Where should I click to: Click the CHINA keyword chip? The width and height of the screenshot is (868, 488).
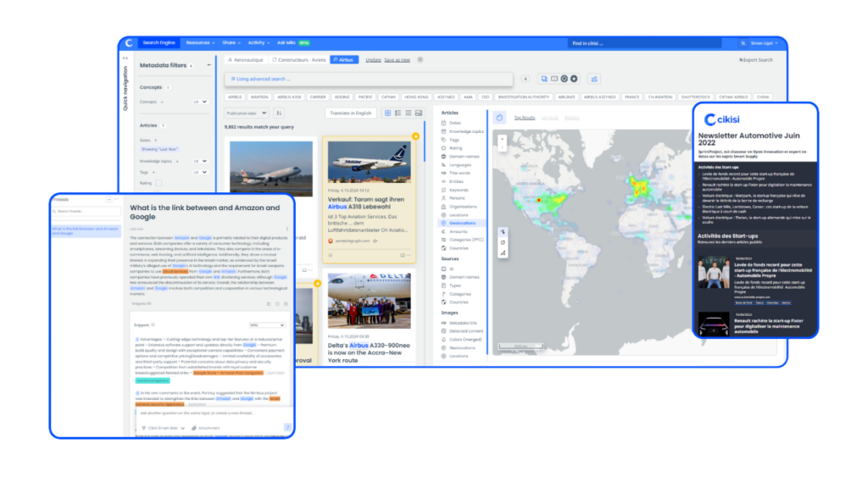tap(763, 97)
